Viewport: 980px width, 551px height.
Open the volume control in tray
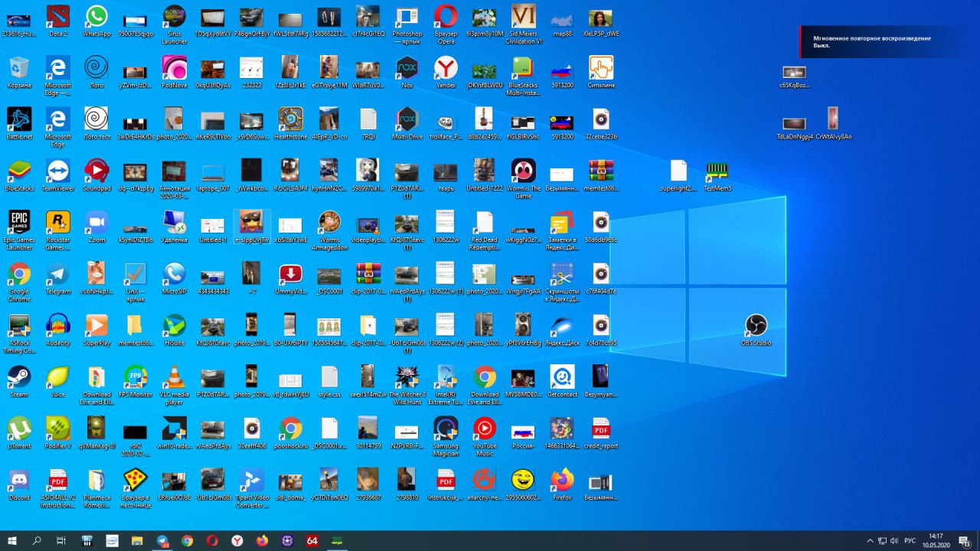[894, 541]
